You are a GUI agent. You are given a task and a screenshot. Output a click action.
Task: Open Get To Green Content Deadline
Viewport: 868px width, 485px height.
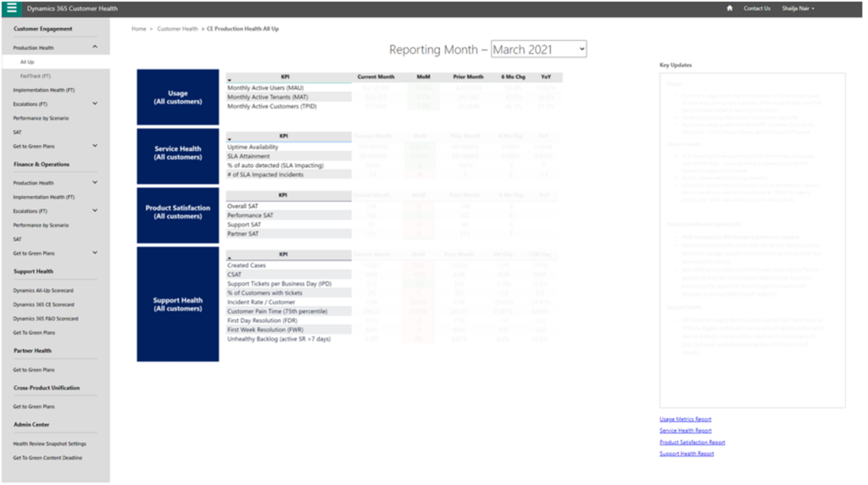[47, 458]
